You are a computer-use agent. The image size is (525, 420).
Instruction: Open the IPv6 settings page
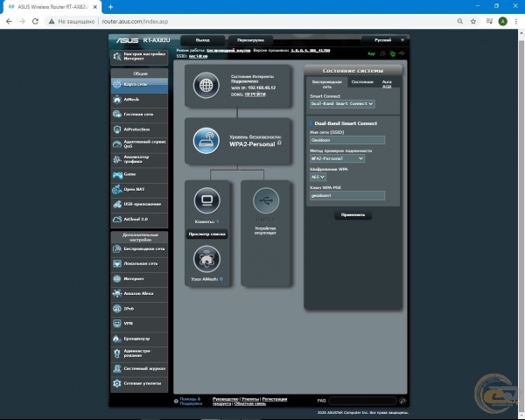coord(139,309)
